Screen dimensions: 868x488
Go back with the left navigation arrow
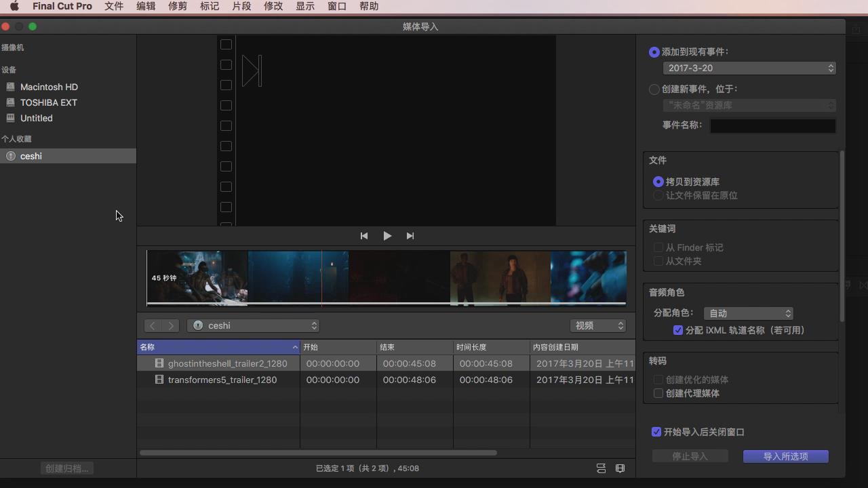153,326
